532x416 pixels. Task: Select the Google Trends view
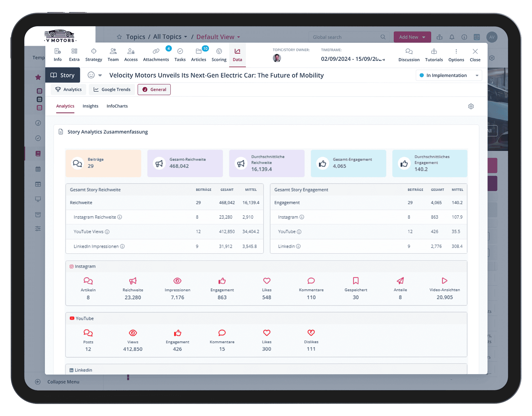pos(112,89)
